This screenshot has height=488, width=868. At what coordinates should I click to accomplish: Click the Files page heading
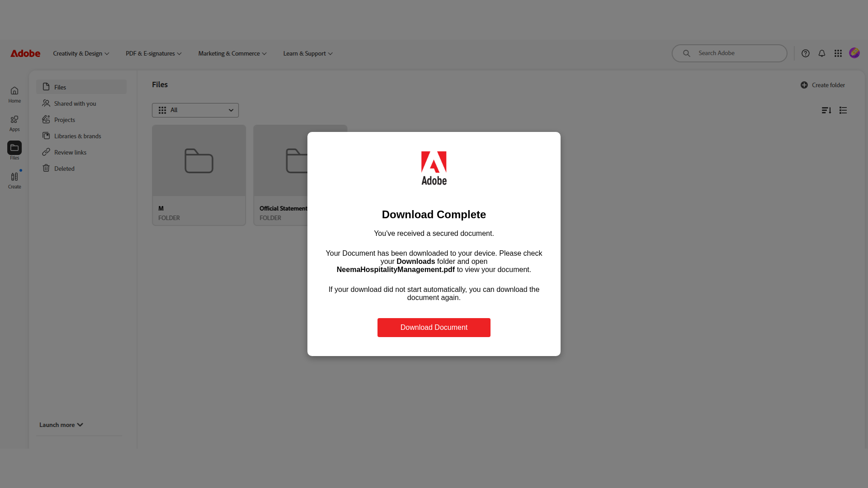coord(160,84)
